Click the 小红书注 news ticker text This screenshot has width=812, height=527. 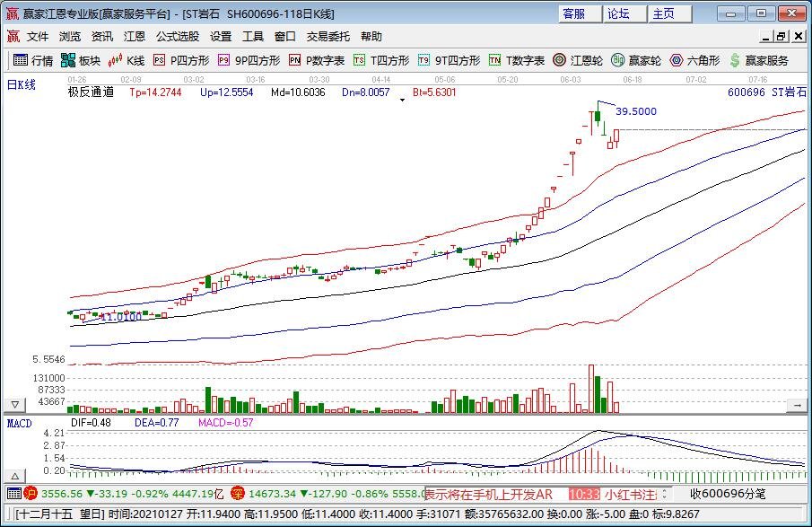click(x=631, y=495)
